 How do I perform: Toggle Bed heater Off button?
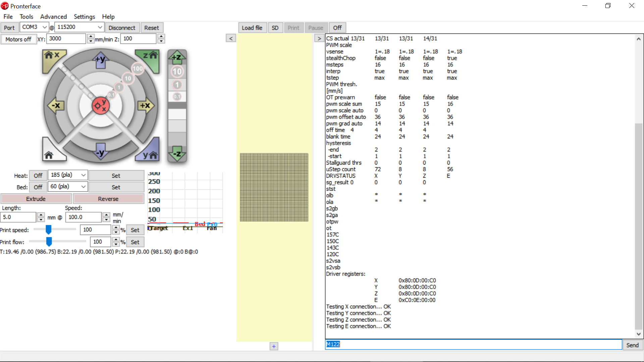tap(38, 187)
